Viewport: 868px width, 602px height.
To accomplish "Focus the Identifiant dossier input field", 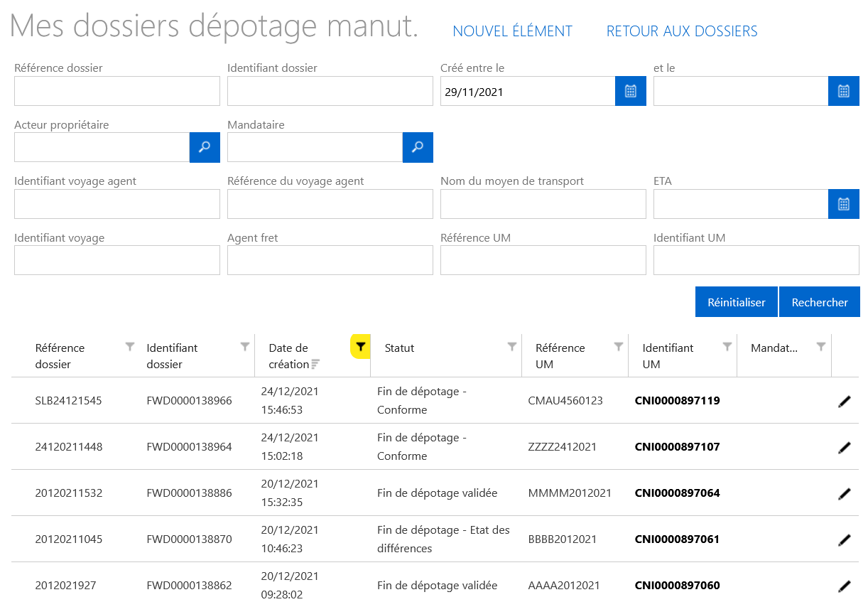I will click(330, 91).
